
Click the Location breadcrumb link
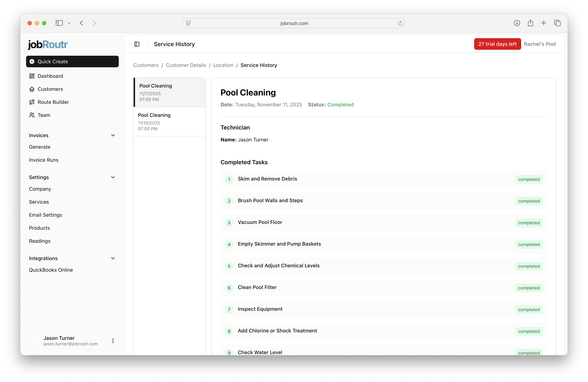pos(223,65)
